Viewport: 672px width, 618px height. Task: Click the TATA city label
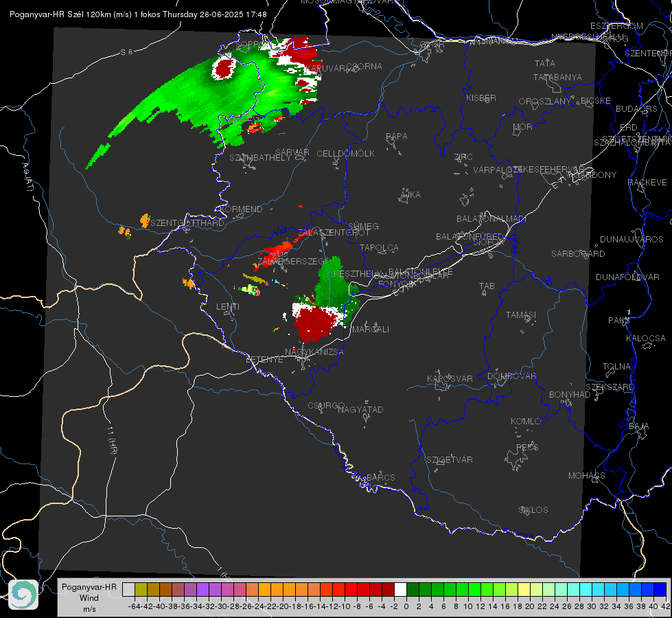(545, 63)
